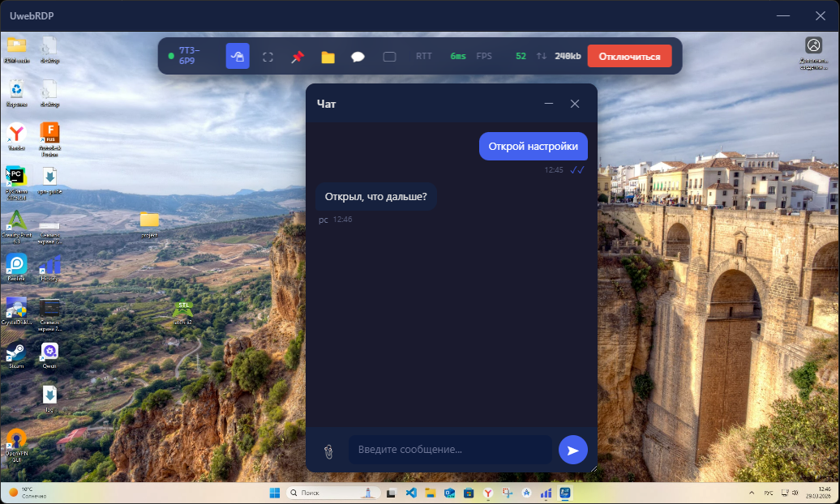
Task: Click the session ID 7T3-6P9
Action: [x=185, y=55]
